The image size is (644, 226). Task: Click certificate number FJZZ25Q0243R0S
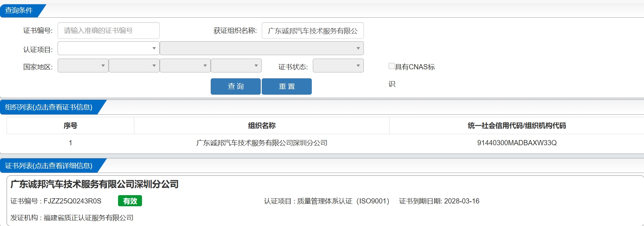pyautogui.click(x=72, y=201)
